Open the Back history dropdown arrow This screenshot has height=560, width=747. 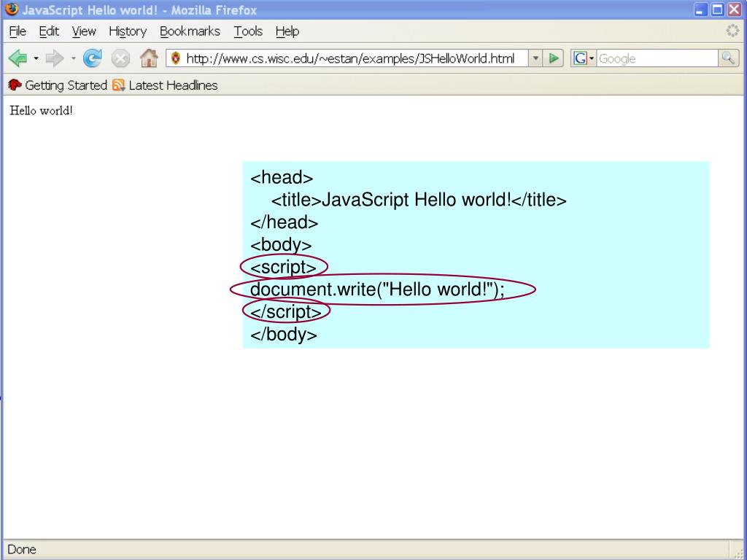point(36,58)
